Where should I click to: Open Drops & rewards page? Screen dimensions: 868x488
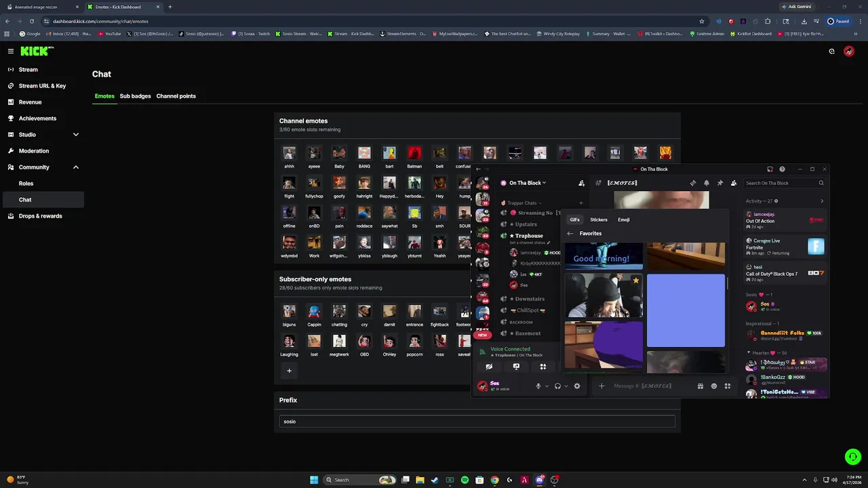click(x=42, y=216)
